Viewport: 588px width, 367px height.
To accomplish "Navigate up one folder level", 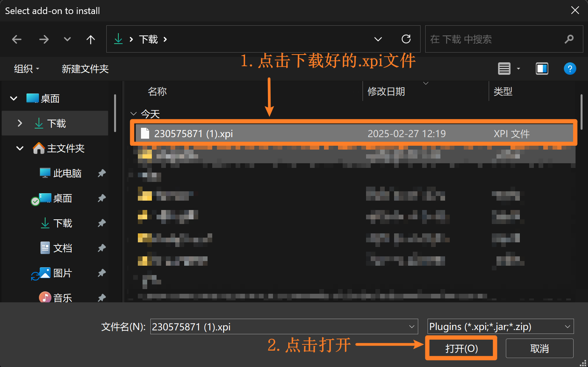I will [91, 39].
